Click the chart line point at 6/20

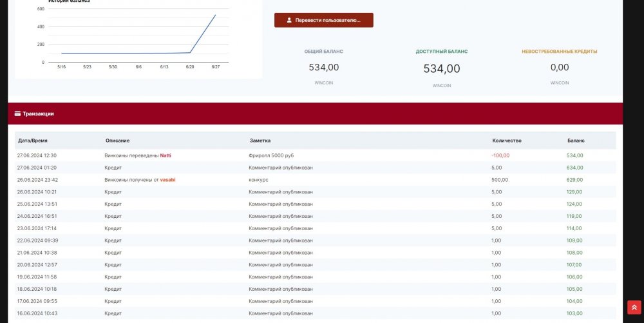coord(190,53)
